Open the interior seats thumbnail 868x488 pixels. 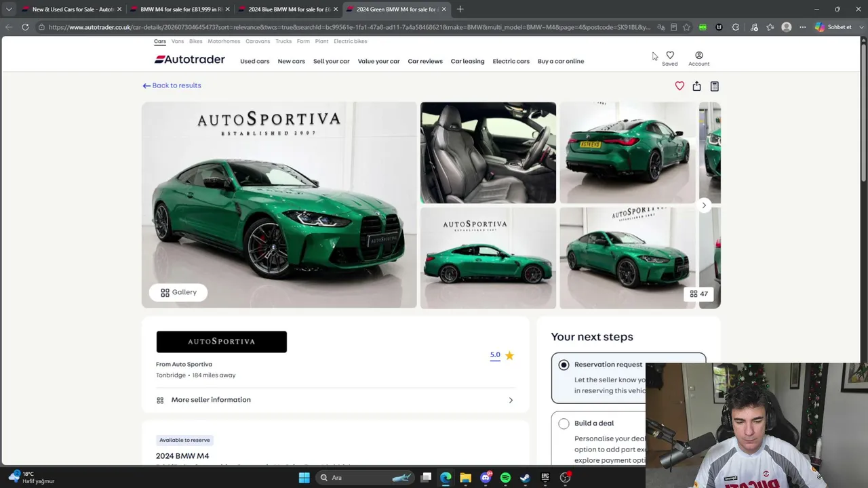[488, 152]
